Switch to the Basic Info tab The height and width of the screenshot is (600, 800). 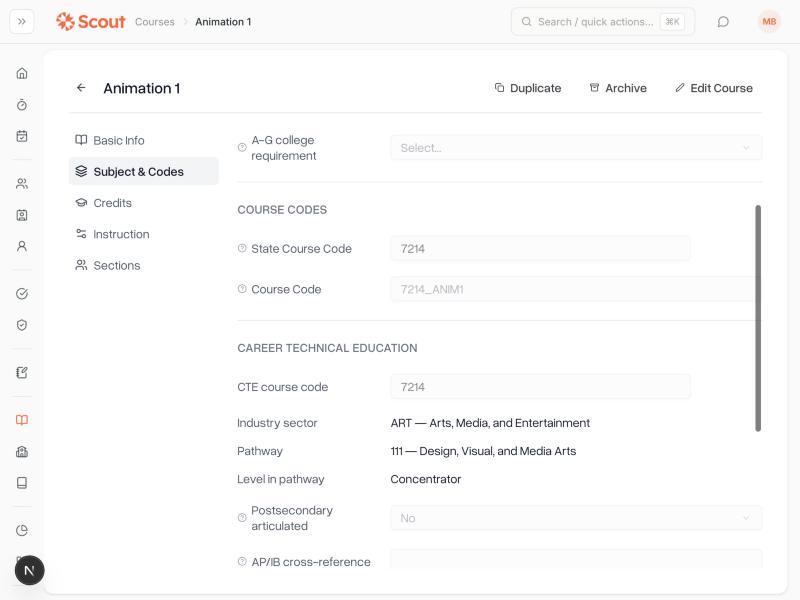pos(143,140)
